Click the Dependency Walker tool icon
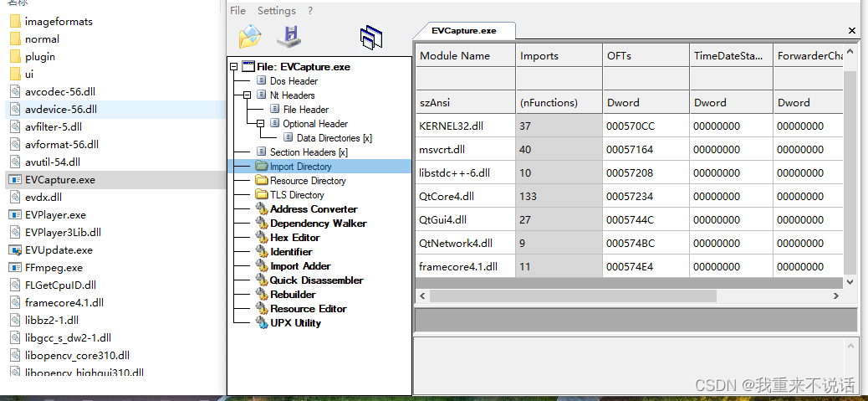Screen dimensions: 868x401 261,224
